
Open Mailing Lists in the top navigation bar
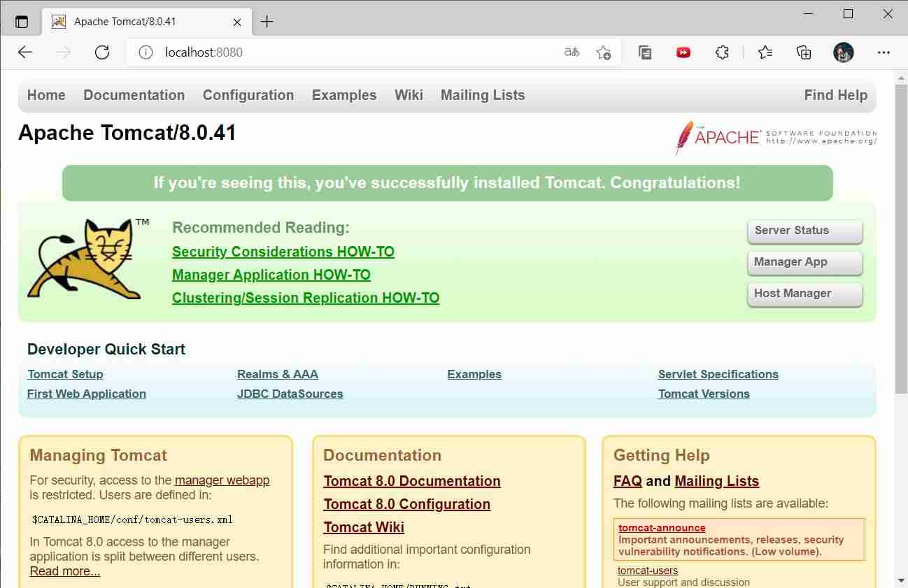coord(483,95)
